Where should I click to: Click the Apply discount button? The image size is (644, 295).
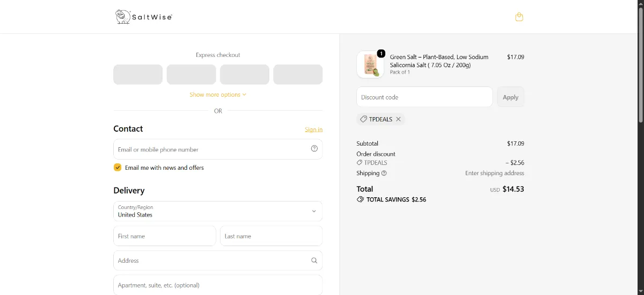[510, 97]
